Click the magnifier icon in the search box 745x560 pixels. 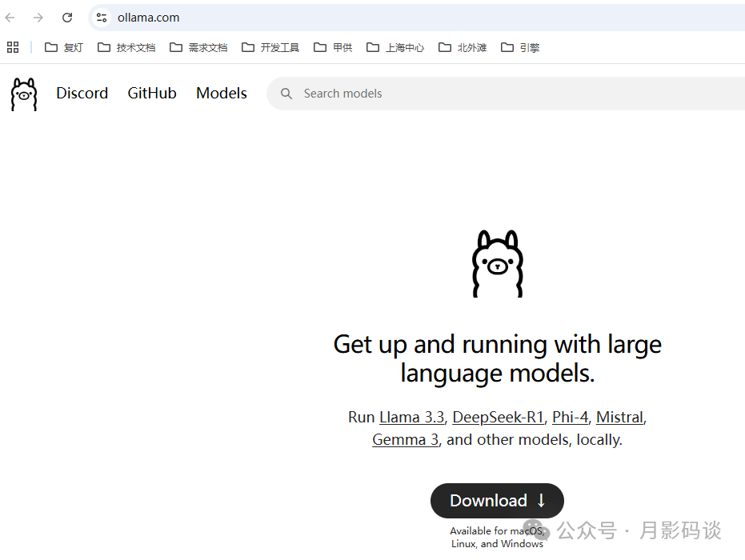(286, 94)
